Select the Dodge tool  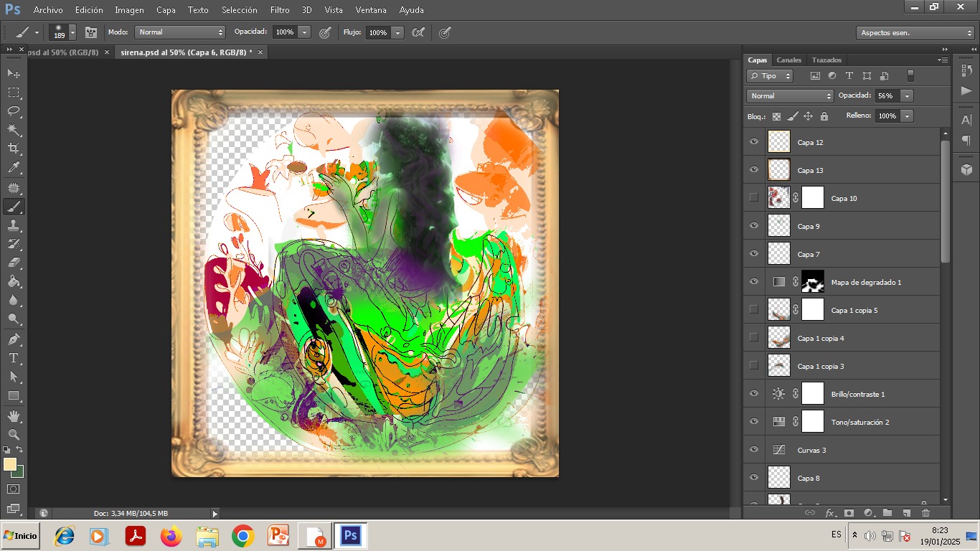[14, 319]
